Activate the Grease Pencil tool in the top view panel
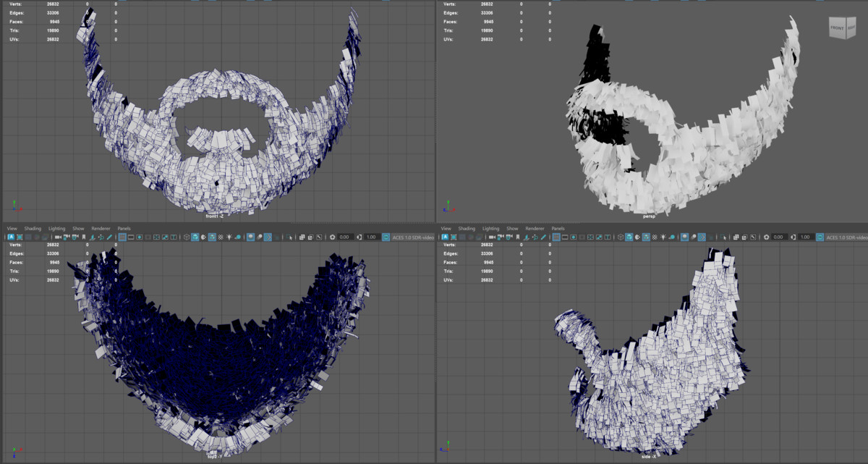This screenshot has height=464, width=868. pyautogui.click(x=109, y=237)
